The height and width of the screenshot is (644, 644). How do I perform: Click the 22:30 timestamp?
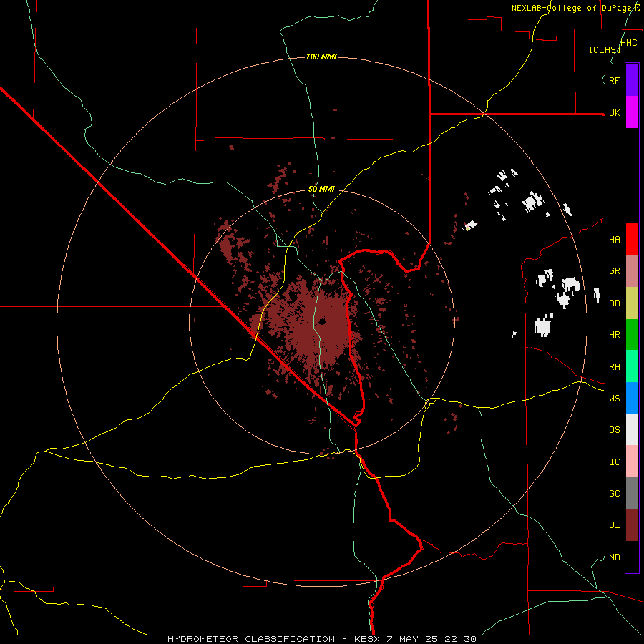(462, 639)
